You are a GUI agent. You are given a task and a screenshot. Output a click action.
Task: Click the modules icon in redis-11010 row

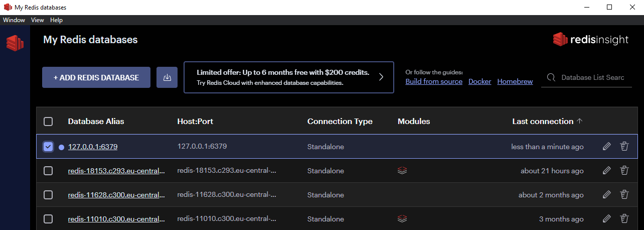(402, 218)
